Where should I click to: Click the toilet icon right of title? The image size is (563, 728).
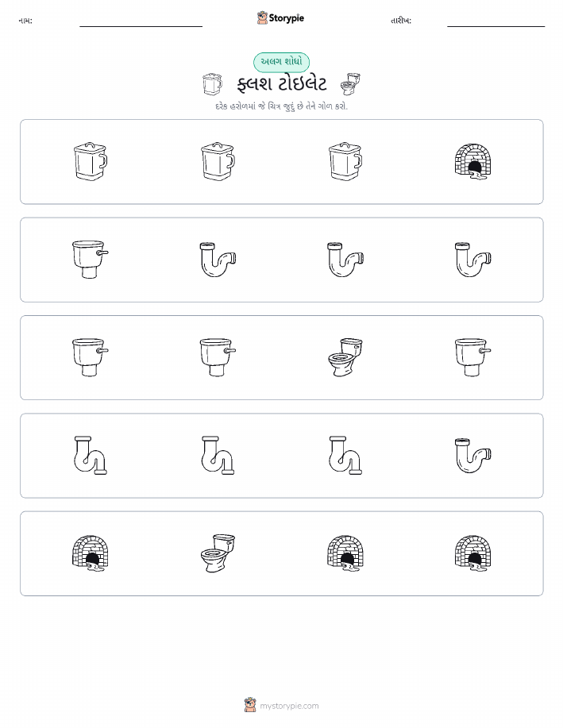(351, 84)
